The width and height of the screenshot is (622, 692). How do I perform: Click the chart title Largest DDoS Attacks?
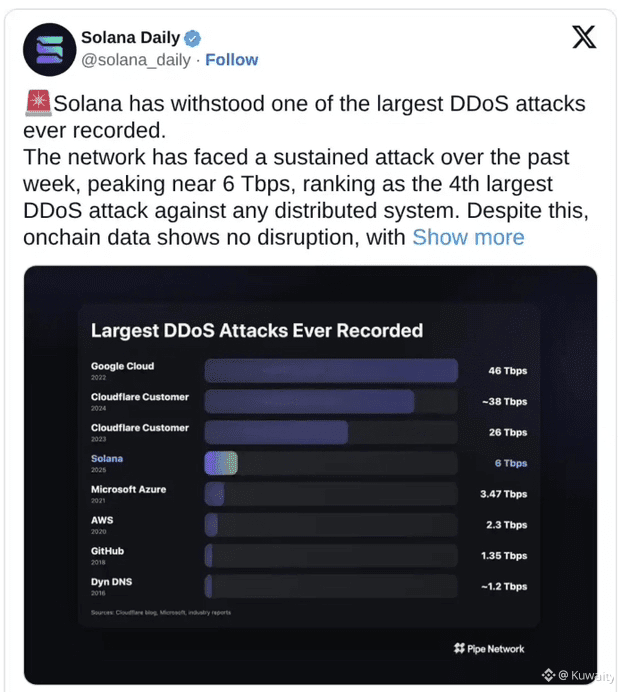click(x=257, y=331)
